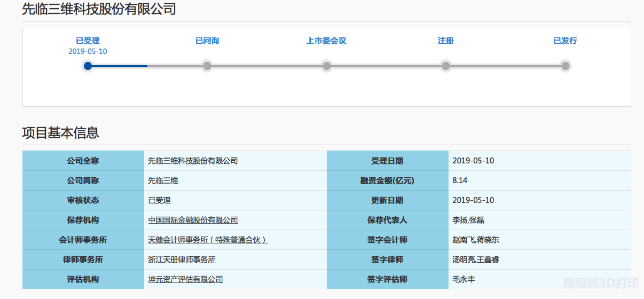Select the 上市委会议 stage label
This screenshot has height=299, width=644.
click(x=326, y=41)
